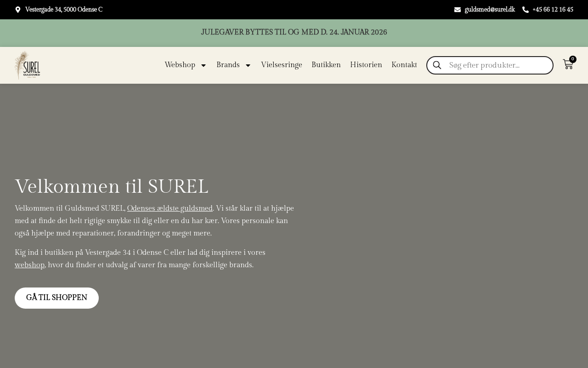Image resolution: width=588 pixels, height=368 pixels.
Task: Expand the Webshop dropdown arrow
Action: point(204,65)
